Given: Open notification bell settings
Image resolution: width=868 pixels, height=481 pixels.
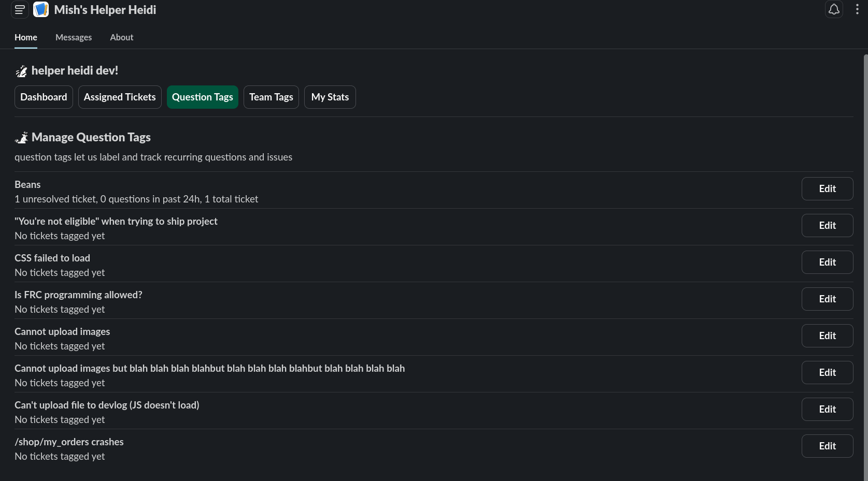Looking at the screenshot, I should (834, 10).
